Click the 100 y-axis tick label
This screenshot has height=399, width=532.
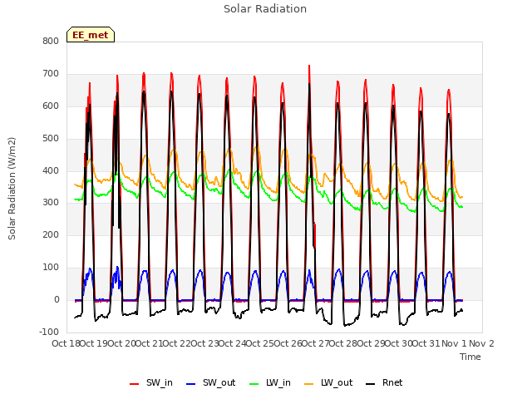(51, 268)
